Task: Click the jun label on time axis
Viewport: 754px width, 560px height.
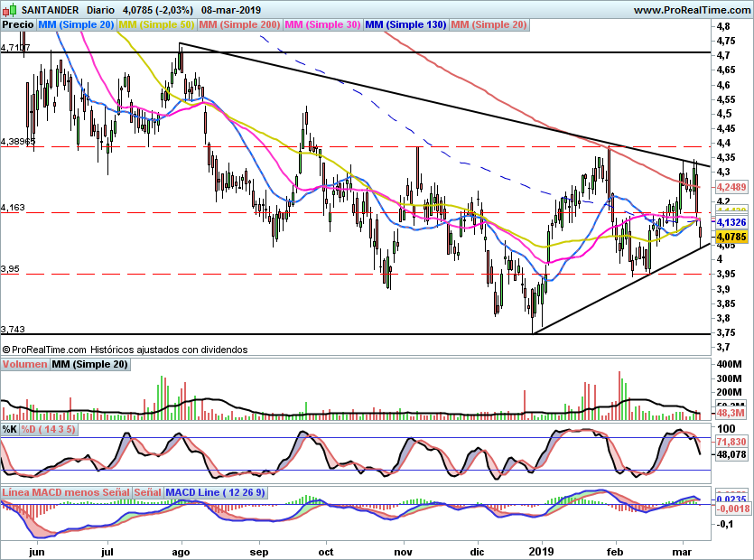Action: (x=36, y=552)
